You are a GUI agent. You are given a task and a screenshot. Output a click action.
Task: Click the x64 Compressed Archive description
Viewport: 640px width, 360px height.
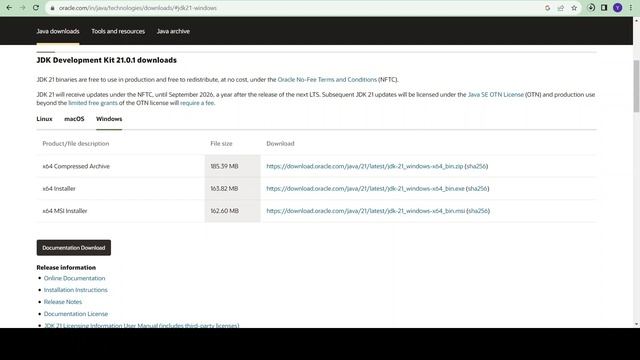tap(76, 166)
